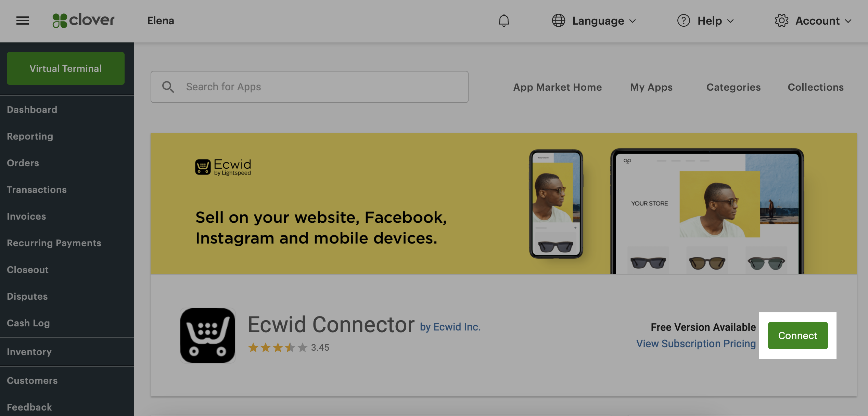The width and height of the screenshot is (868, 416).
Task: Click the Connect button for Ecwid
Action: tap(797, 335)
